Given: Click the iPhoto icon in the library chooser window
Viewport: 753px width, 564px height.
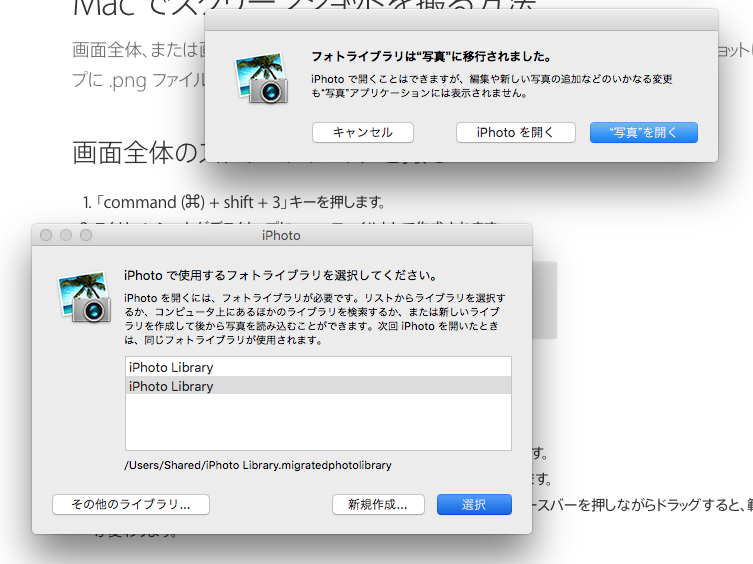Looking at the screenshot, I should [x=85, y=296].
